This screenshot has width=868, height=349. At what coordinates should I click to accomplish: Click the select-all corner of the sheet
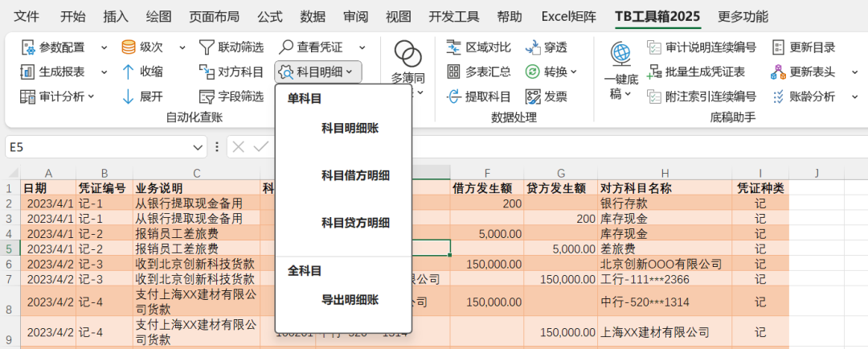(x=12, y=173)
